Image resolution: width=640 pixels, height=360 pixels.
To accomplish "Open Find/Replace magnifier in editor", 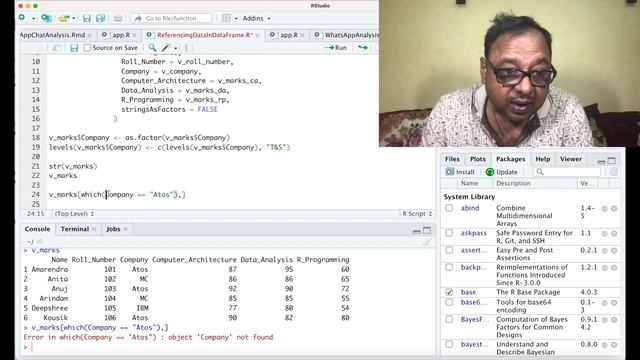I will pos(152,48).
